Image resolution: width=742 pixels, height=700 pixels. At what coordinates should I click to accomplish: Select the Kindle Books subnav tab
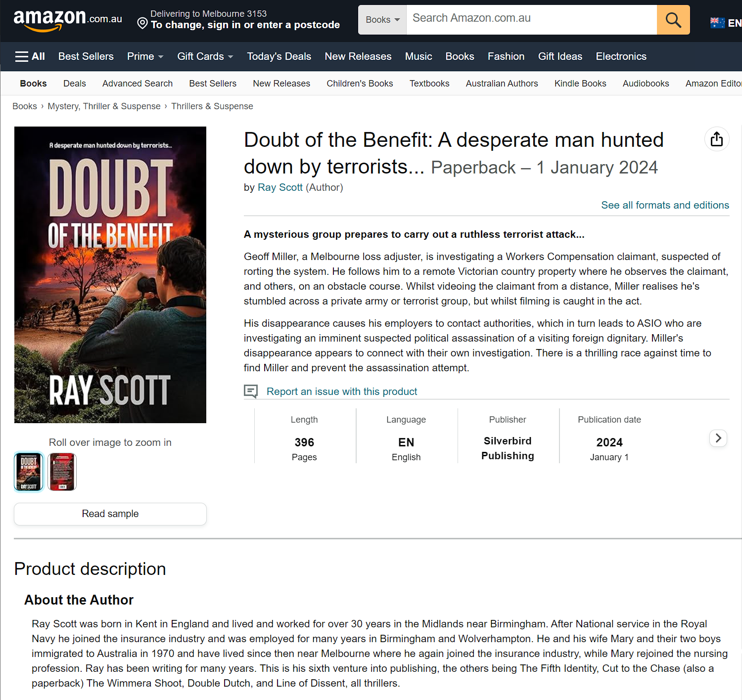pos(580,84)
